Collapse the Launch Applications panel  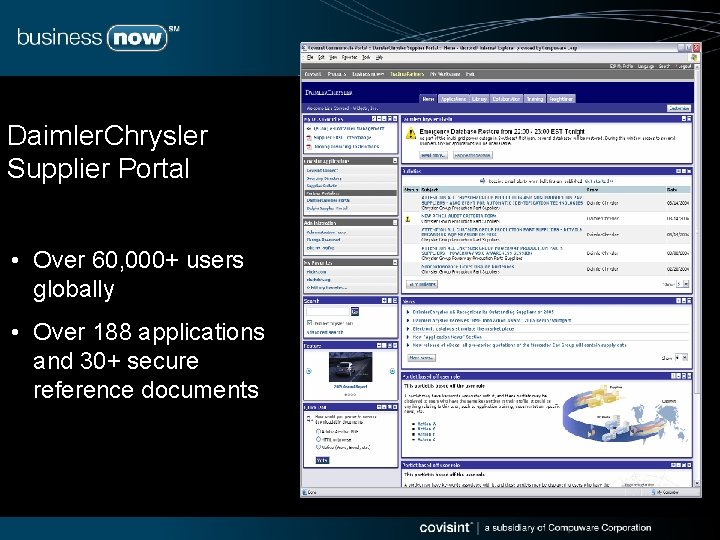click(x=394, y=161)
